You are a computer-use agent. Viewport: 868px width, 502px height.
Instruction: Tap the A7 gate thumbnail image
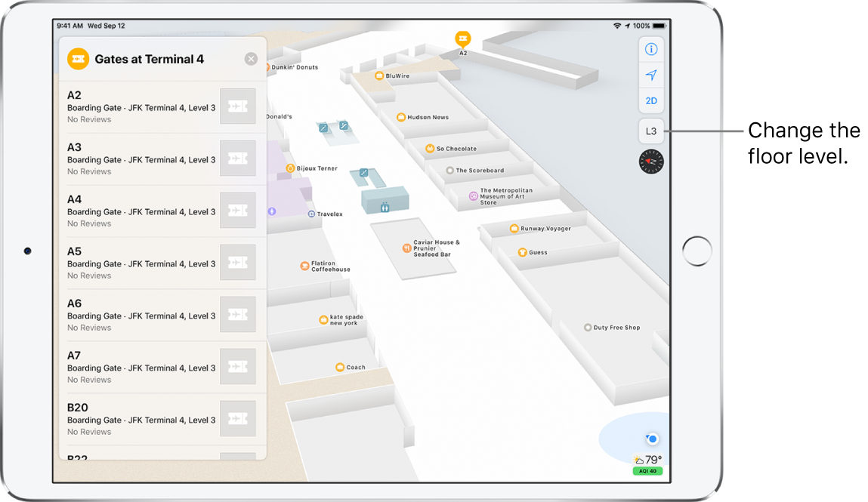238,366
